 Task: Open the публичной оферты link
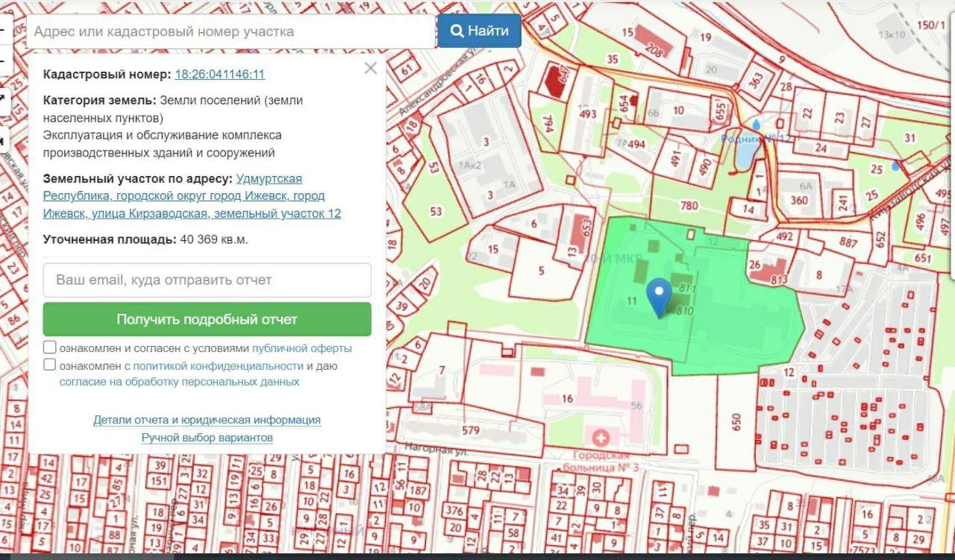pyautogui.click(x=301, y=348)
